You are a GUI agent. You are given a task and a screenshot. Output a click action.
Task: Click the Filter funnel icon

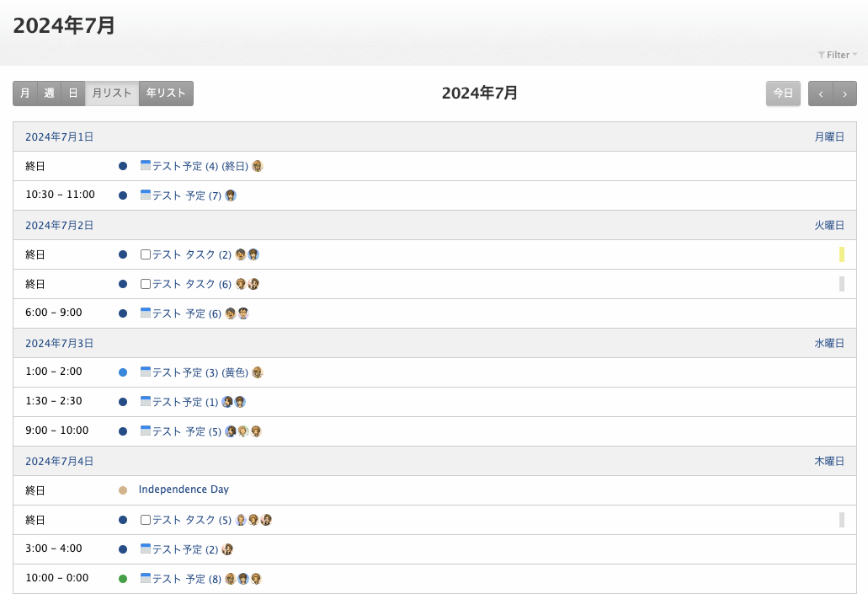[x=822, y=55]
